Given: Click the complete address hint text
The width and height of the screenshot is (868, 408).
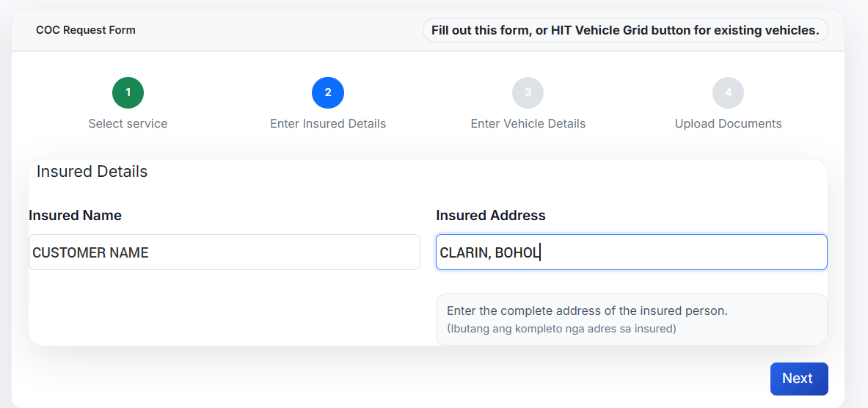Looking at the screenshot, I should pyautogui.click(x=587, y=310).
